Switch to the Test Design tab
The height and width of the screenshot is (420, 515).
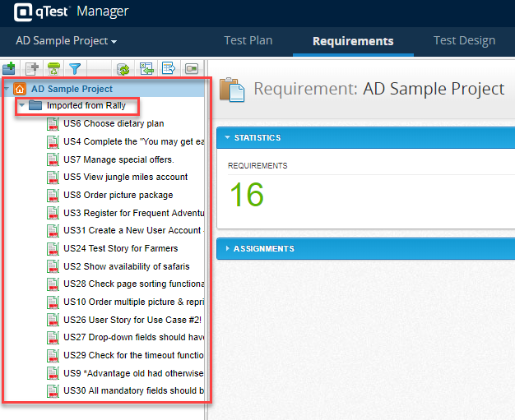click(464, 40)
